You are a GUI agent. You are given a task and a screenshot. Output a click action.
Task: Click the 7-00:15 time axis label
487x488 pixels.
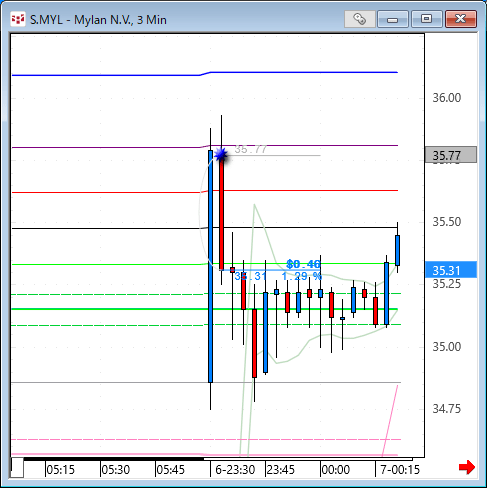[400, 470]
